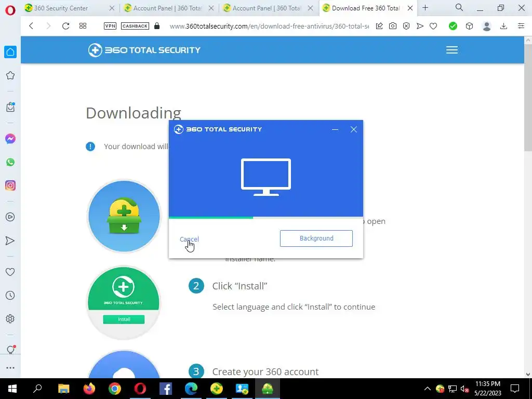Click the address bar URL
This screenshot has height=399, width=532.
coord(269,26)
